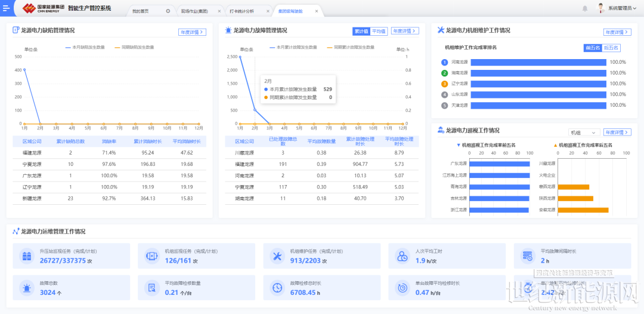Click the alarm icon beside 故障管理情况
644x314 pixels.
[x=228, y=30]
